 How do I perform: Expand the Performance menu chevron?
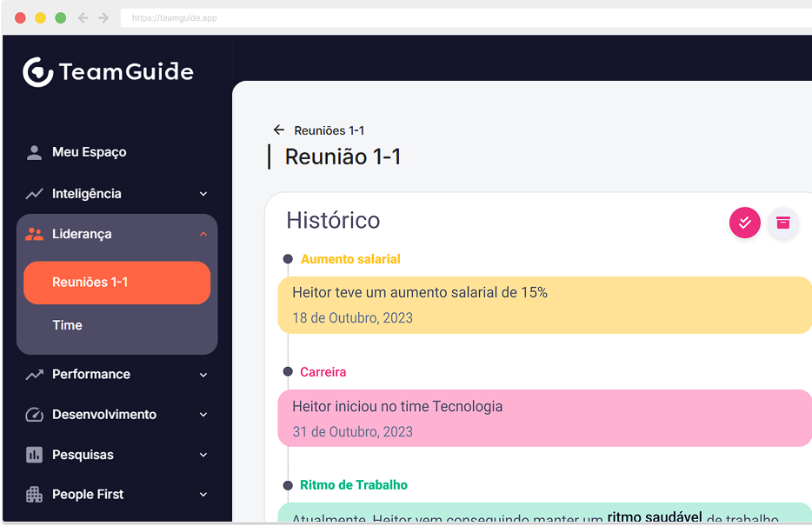click(x=203, y=375)
